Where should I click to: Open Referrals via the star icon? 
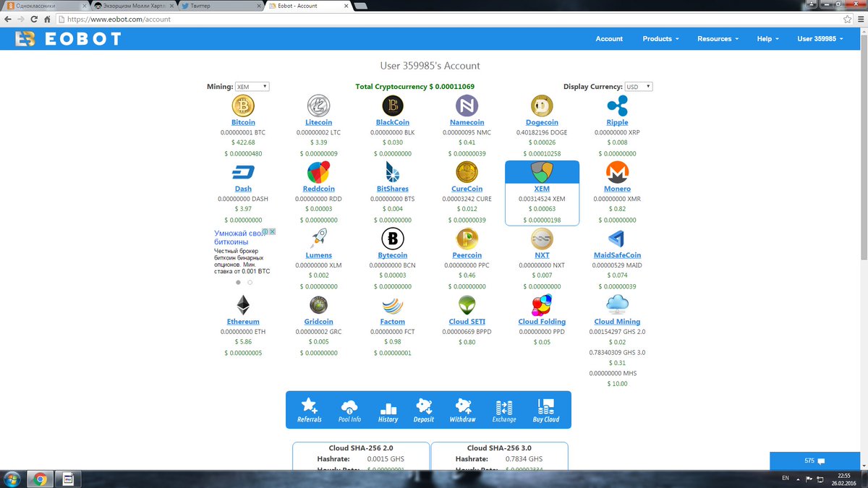pyautogui.click(x=309, y=406)
